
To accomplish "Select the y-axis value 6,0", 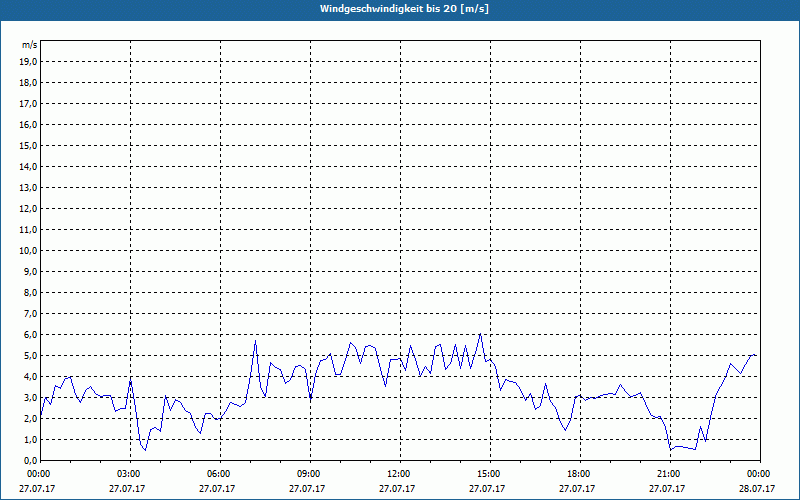I will click(30, 335).
